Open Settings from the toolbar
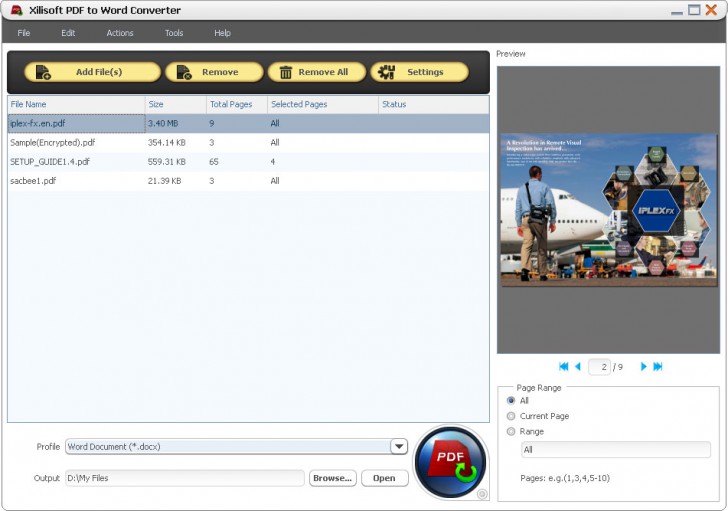The height and width of the screenshot is (511, 728). (419, 72)
